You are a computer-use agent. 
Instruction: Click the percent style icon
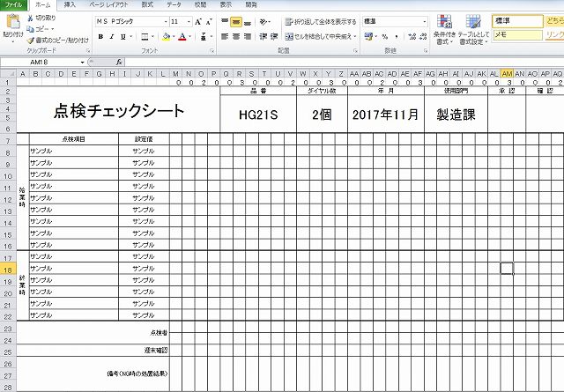pos(384,37)
